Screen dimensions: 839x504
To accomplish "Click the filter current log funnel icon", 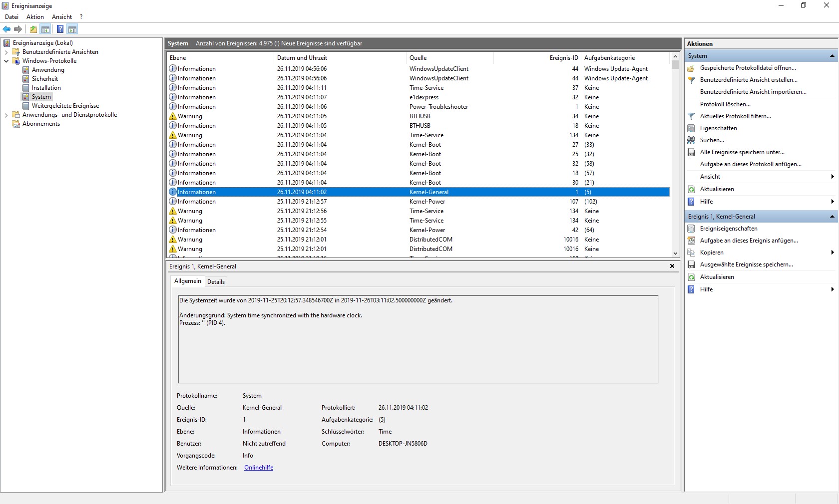I will point(691,116).
